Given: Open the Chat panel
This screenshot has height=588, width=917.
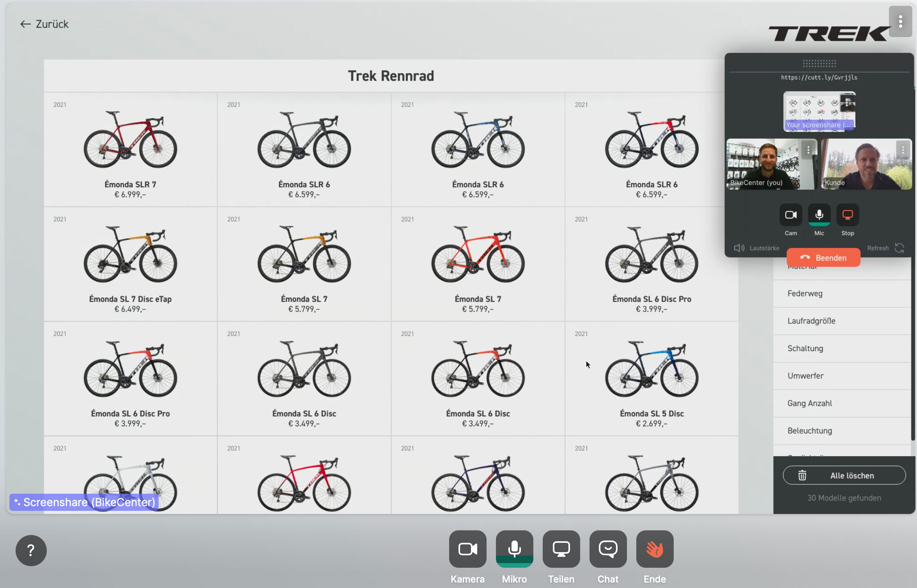Looking at the screenshot, I should coord(608,549).
